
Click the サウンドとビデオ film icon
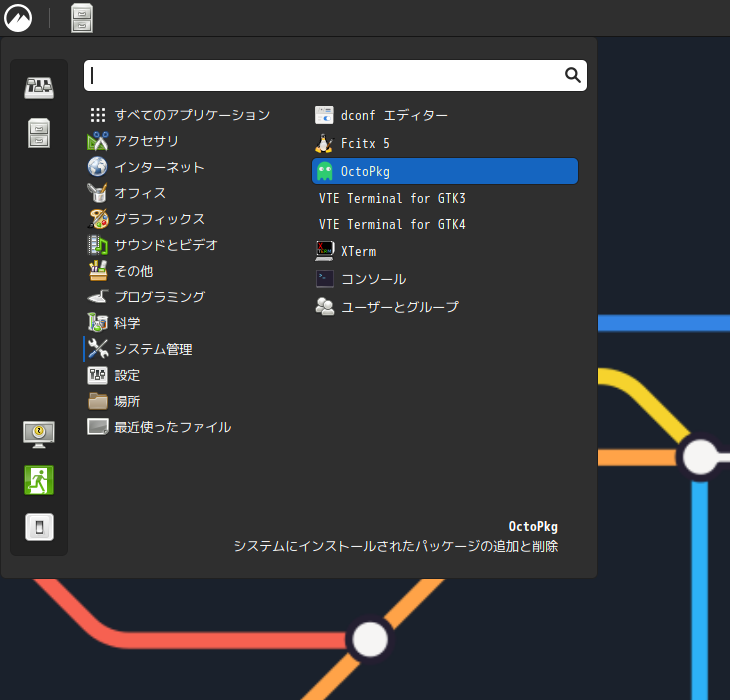(98, 245)
